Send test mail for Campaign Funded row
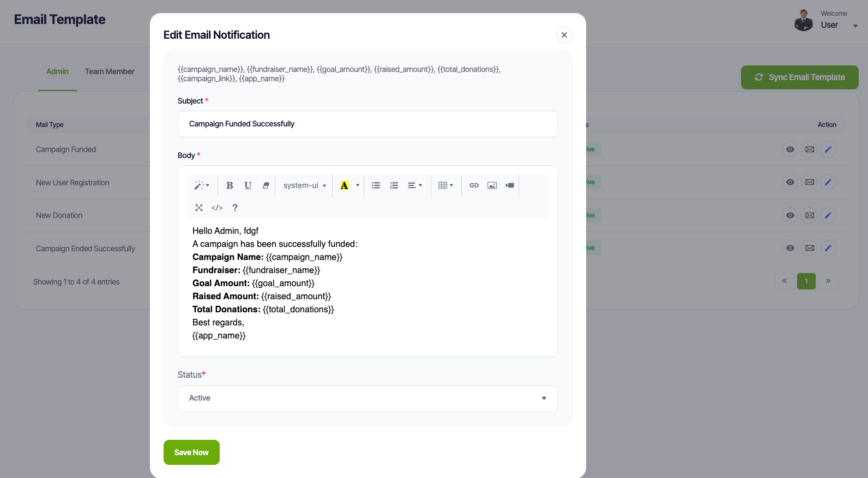Viewport: 868px width, 478px height. (810, 149)
